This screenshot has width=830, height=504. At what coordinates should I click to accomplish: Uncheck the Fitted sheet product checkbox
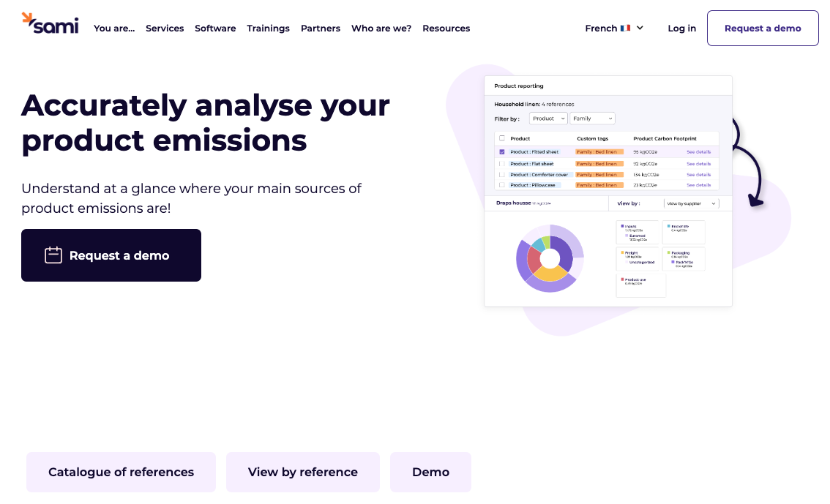point(502,151)
